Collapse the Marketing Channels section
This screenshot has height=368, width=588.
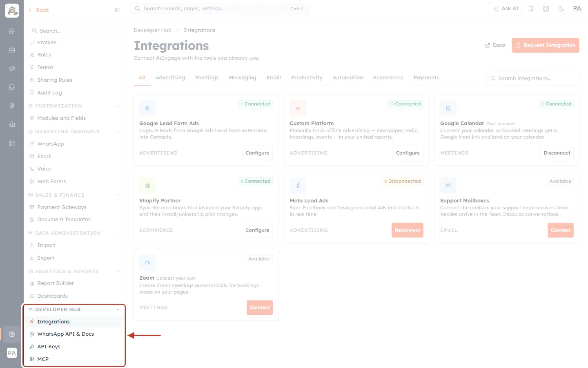pyautogui.click(x=118, y=132)
